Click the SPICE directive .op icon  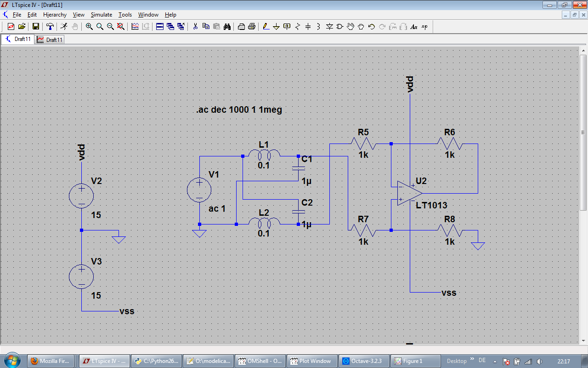click(424, 27)
